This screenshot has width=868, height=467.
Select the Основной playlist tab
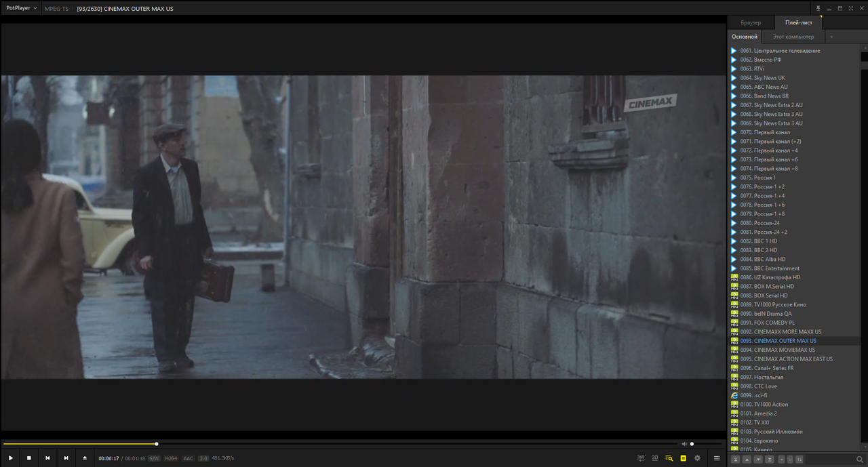click(x=745, y=37)
